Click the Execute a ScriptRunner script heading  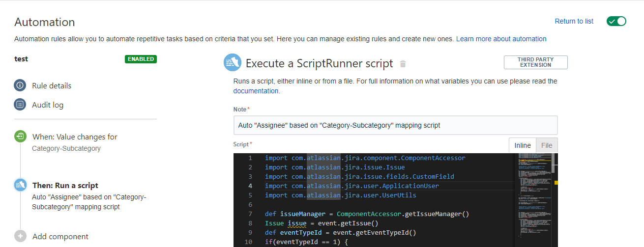[x=319, y=63]
